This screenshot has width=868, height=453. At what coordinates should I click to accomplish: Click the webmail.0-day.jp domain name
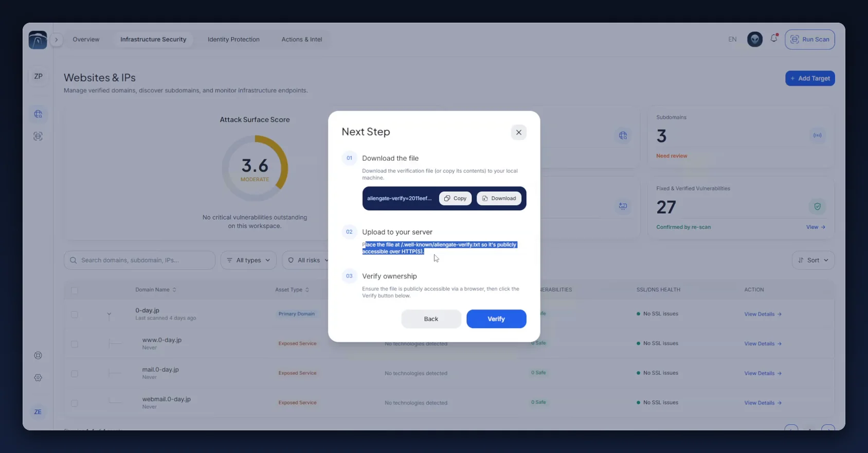coord(166,399)
